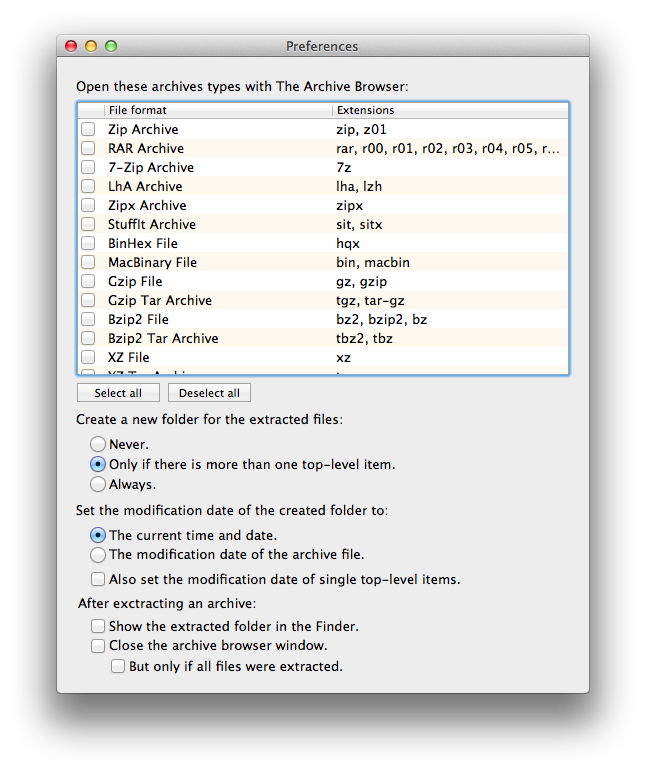The height and width of the screenshot is (772, 646).
Task: Zoom the Preferences window with green button
Action: click(x=111, y=46)
